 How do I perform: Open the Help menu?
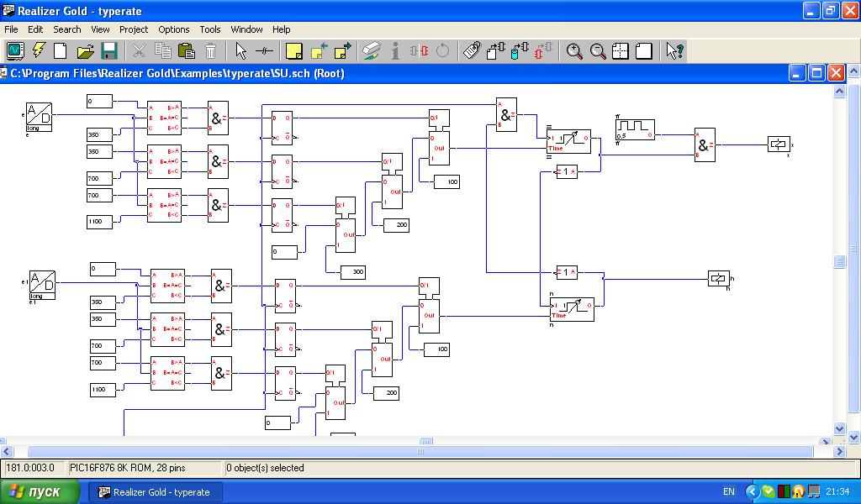(281, 29)
